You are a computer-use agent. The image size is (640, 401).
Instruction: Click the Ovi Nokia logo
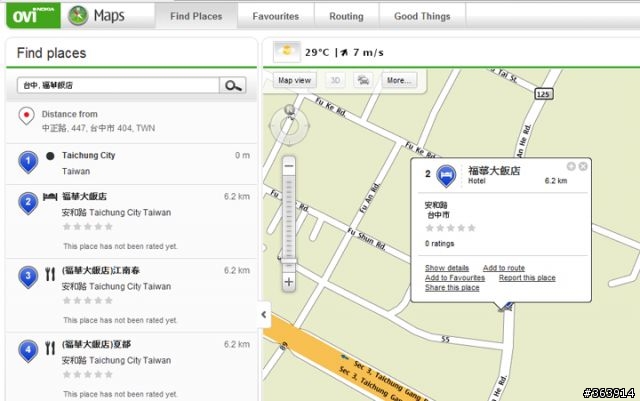(33, 16)
